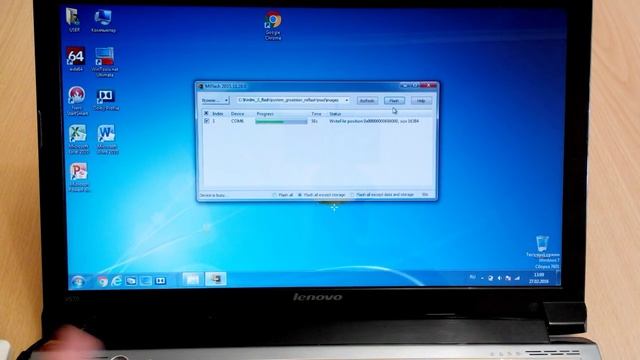
Task: Click the COM6 device cell
Action: 237,121
